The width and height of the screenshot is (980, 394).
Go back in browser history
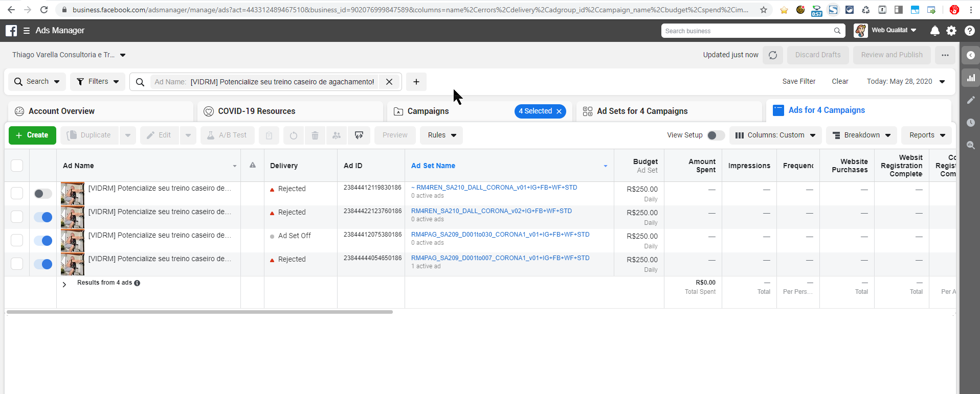[x=11, y=10]
